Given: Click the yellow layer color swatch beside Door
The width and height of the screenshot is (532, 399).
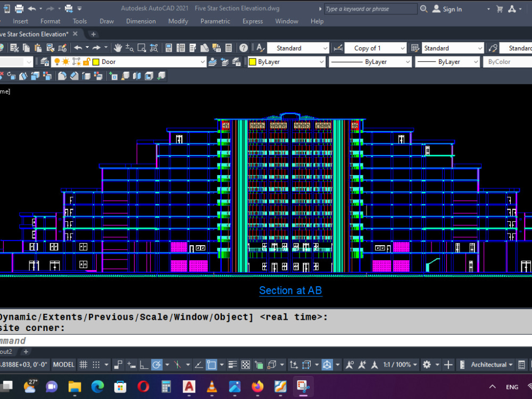Looking at the screenshot, I should click(96, 61).
